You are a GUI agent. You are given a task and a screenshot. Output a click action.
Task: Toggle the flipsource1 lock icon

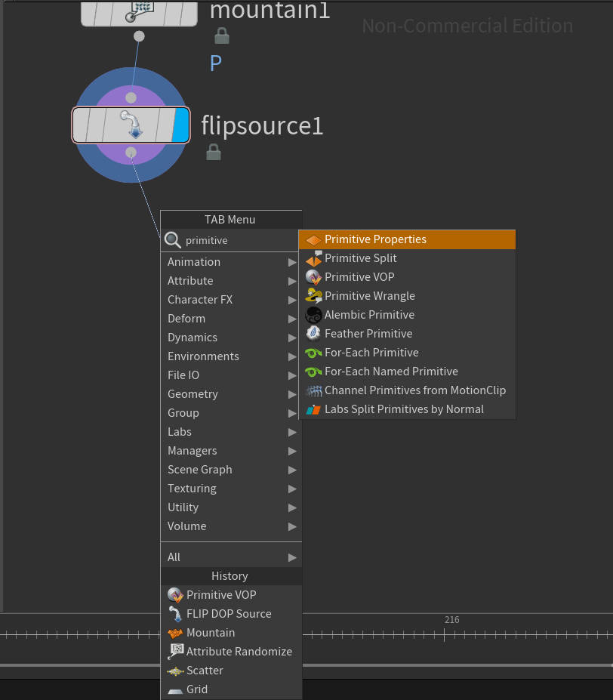(x=214, y=153)
